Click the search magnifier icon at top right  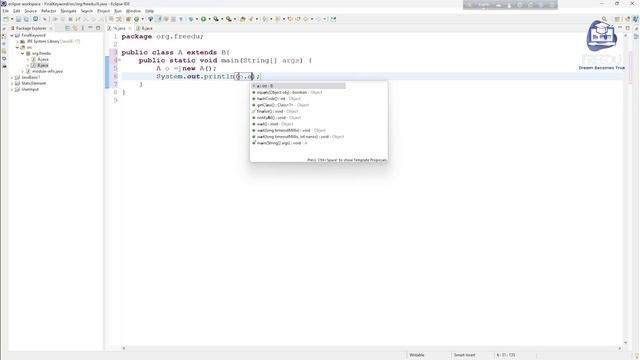[604, 19]
